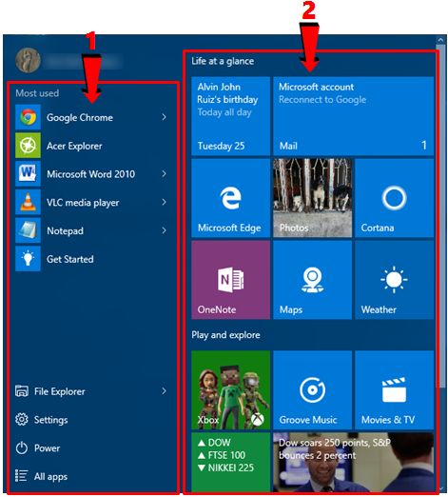Open the Microsoft Word 2010 icon
The image size is (448, 497).
click(x=28, y=173)
